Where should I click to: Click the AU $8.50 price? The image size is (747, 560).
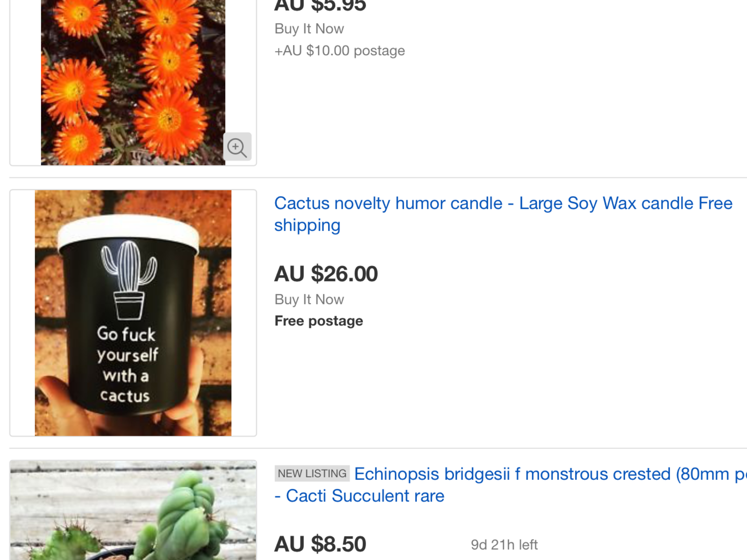[320, 544]
